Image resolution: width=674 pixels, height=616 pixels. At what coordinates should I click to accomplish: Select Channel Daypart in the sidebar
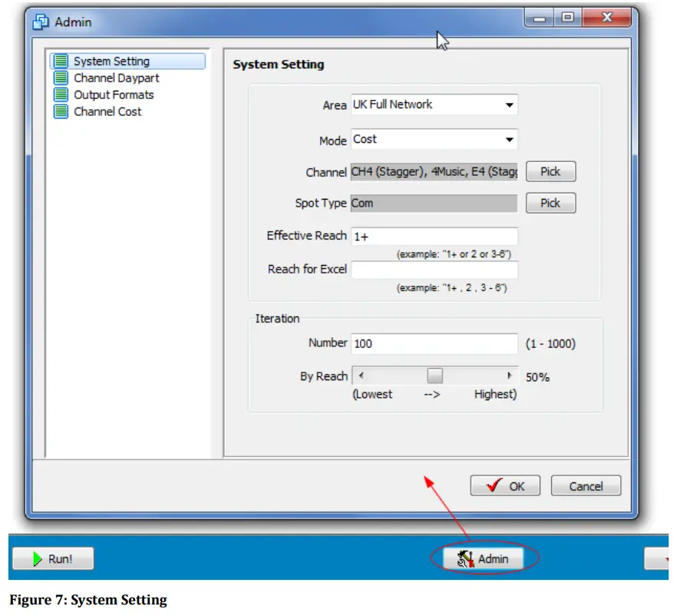click(x=116, y=78)
